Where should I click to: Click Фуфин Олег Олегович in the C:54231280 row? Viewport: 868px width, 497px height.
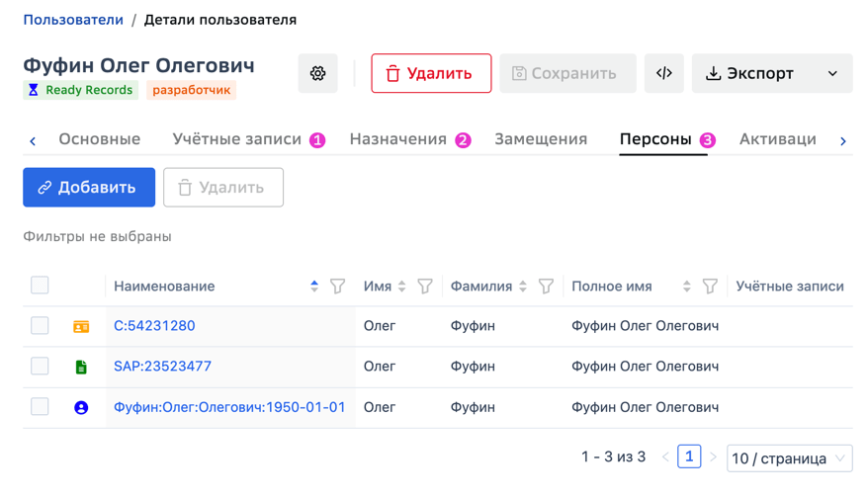tap(645, 325)
